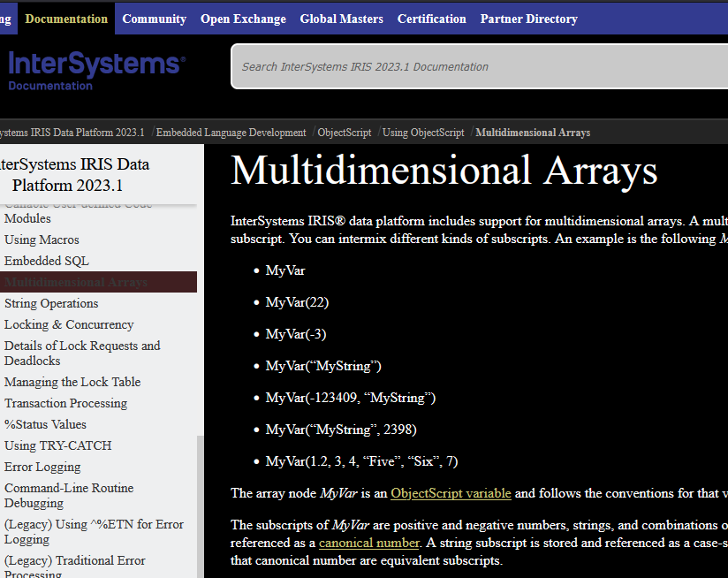Screen dimensions: 728x578
Task: Open Details of Lock Requests and Deadlocks
Action: pos(82,354)
